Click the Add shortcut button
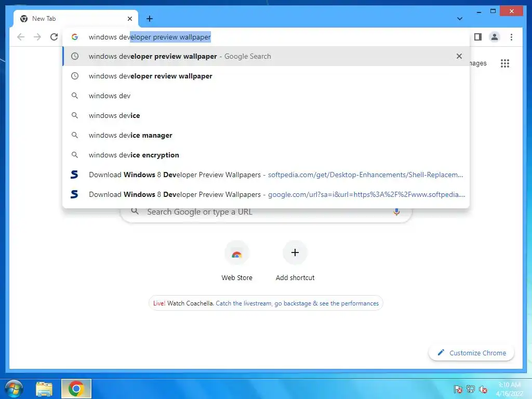The height and width of the screenshot is (399, 532). pyautogui.click(x=295, y=261)
